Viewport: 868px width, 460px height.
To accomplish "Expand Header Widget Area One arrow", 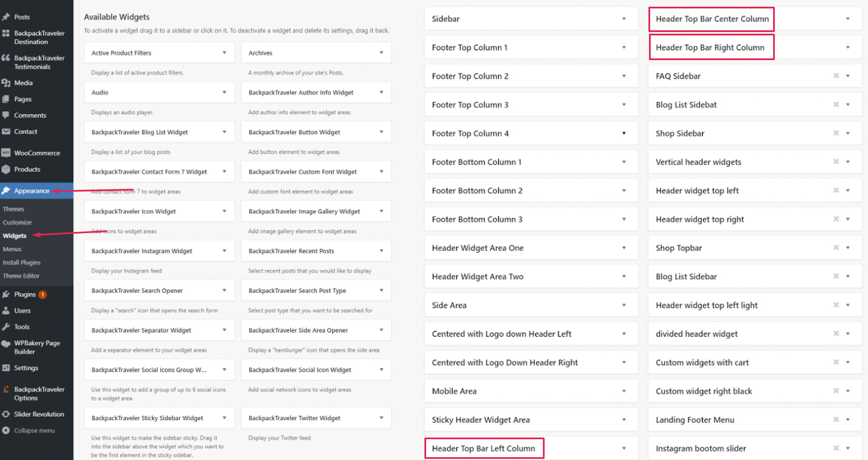I will click(x=624, y=248).
